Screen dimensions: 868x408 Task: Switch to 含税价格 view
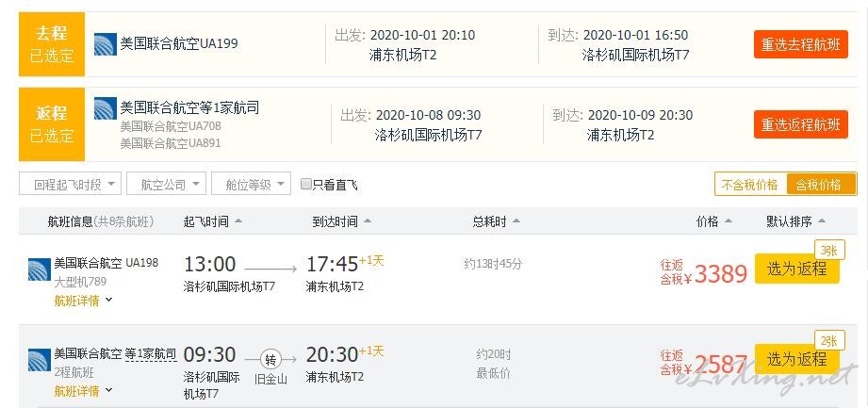tap(821, 185)
